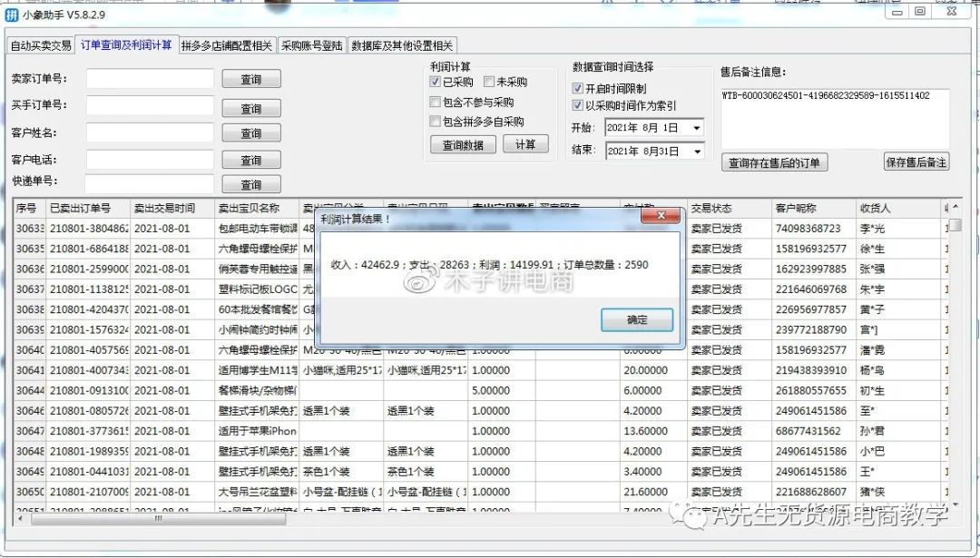Sort by the 序号 column header

pyautogui.click(x=30, y=208)
